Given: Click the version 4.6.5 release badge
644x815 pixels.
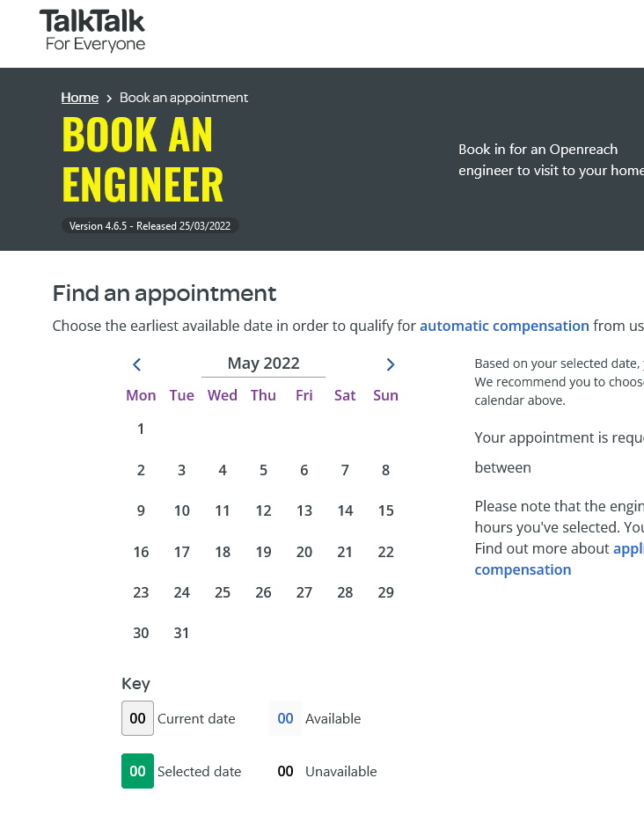Looking at the screenshot, I should tap(150, 226).
